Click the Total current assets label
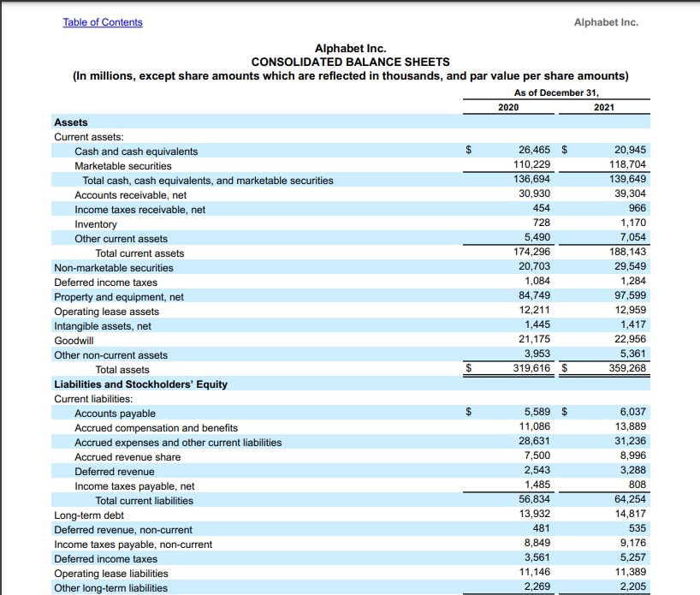700x595 pixels. coord(139,253)
